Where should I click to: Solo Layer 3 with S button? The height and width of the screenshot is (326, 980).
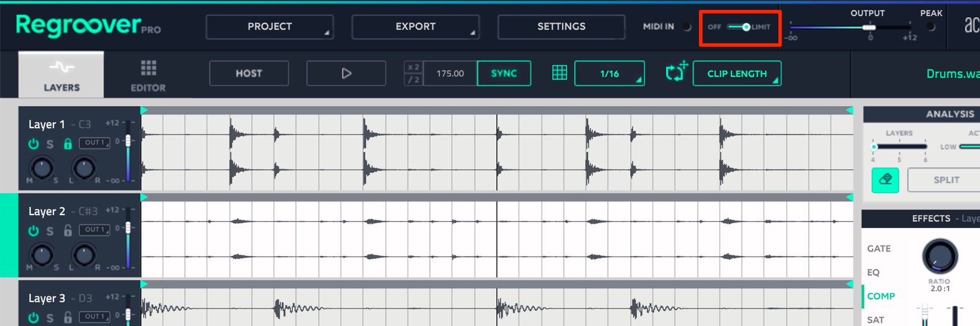[x=50, y=317]
